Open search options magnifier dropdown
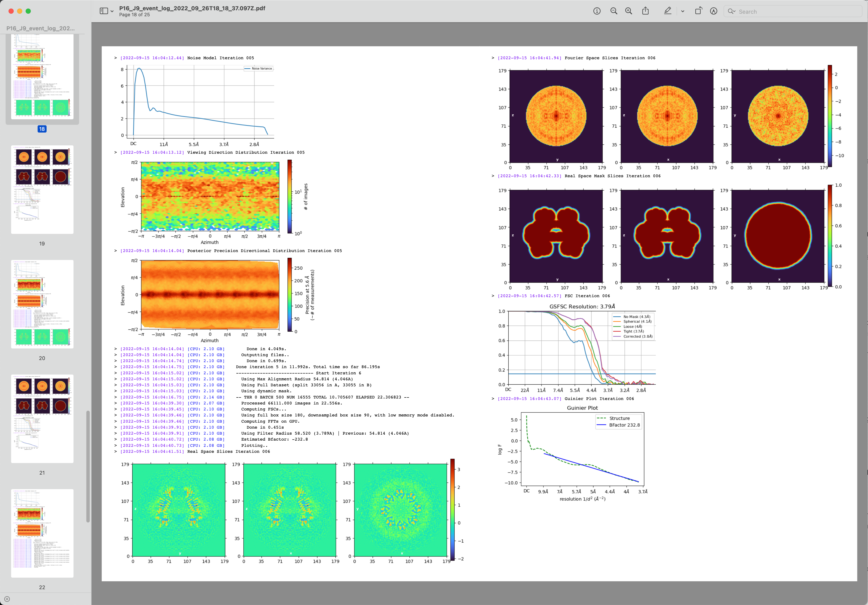The height and width of the screenshot is (605, 868). click(x=731, y=11)
